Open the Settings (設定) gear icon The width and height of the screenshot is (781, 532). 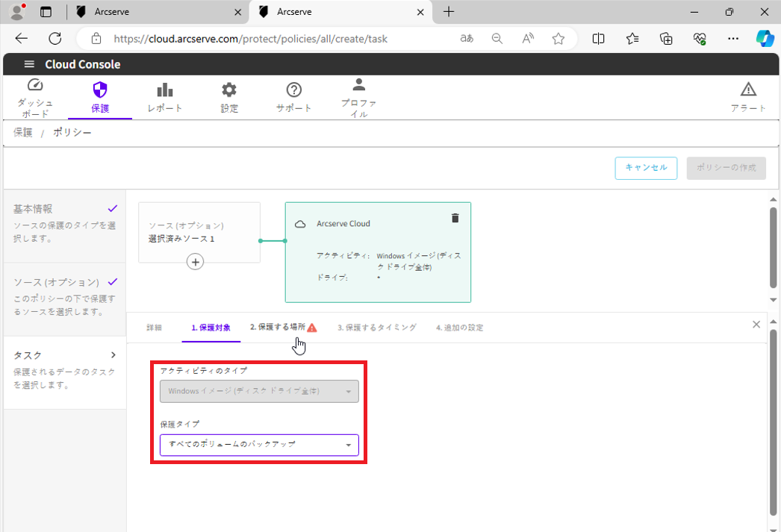click(229, 90)
